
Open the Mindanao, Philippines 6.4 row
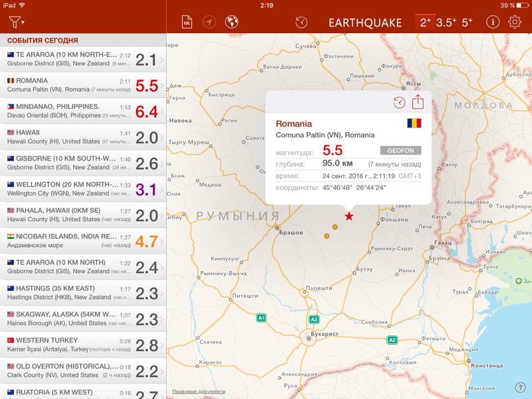83,111
